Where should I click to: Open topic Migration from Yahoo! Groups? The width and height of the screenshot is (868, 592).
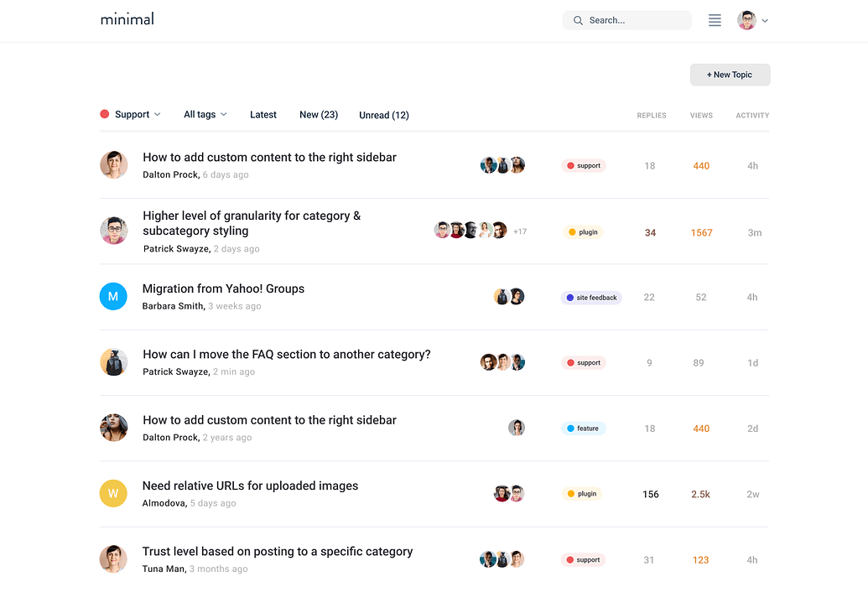(223, 288)
